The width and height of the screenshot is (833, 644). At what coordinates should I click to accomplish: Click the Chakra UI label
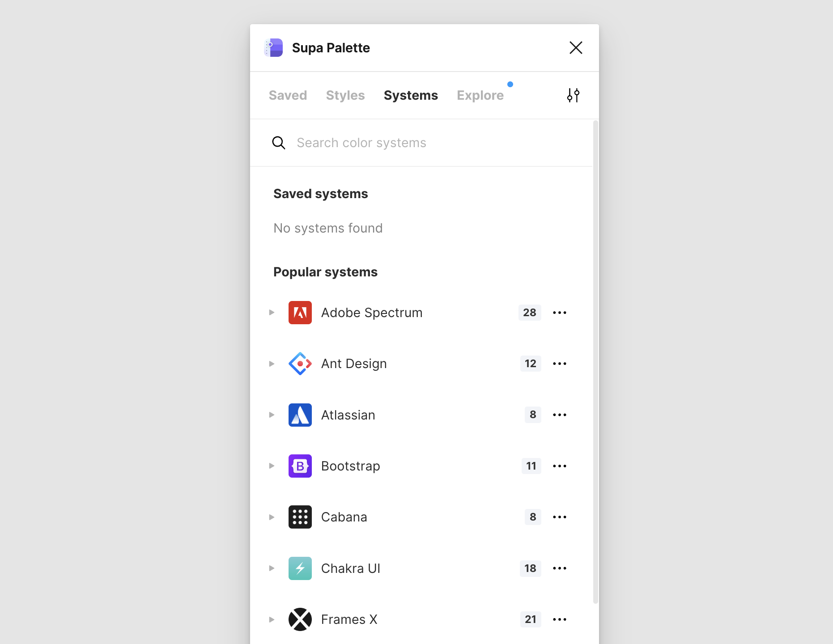[351, 568]
